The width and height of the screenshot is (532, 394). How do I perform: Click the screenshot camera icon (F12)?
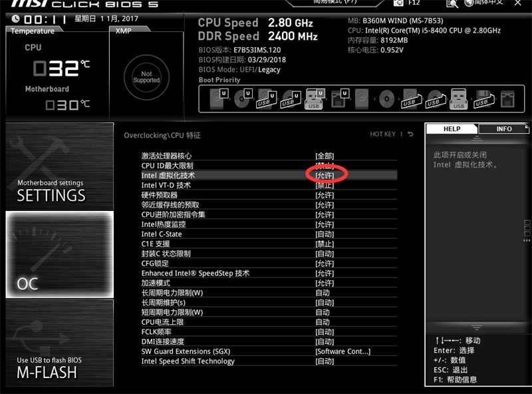[399, 3]
